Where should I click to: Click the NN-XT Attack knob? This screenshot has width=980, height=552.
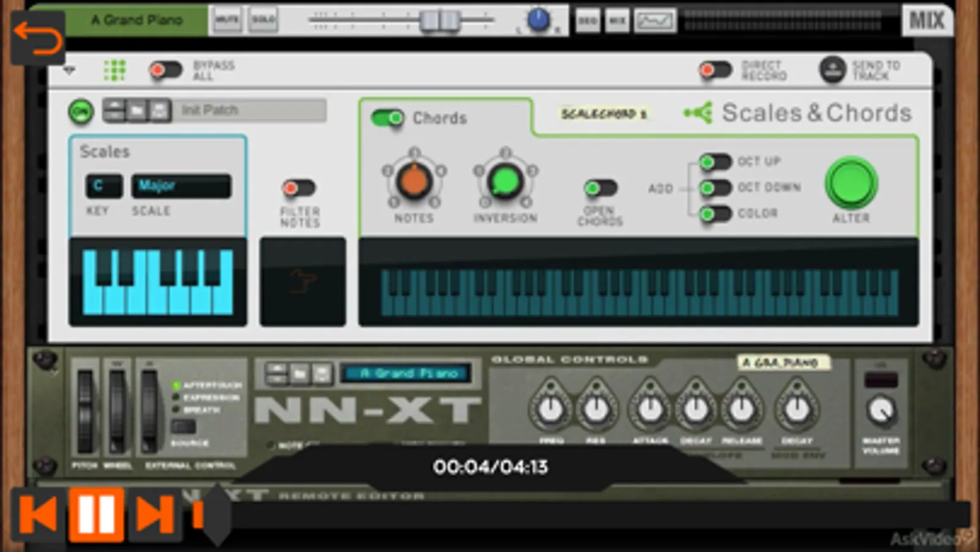point(650,408)
